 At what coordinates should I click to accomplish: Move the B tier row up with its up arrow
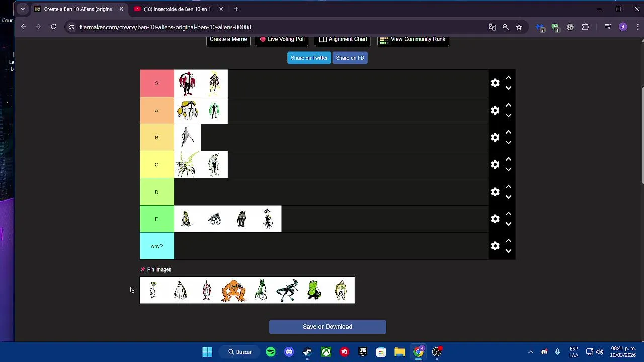click(508, 132)
